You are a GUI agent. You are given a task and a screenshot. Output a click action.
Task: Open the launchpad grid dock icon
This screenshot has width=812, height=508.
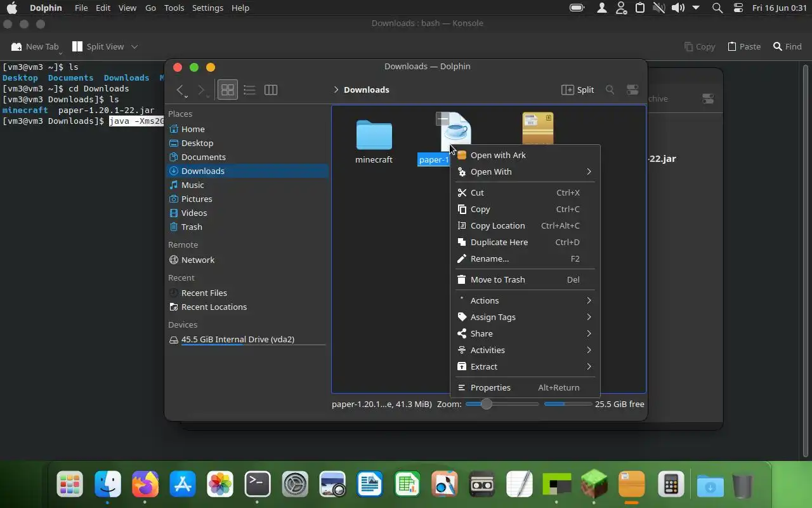pyautogui.click(x=70, y=485)
